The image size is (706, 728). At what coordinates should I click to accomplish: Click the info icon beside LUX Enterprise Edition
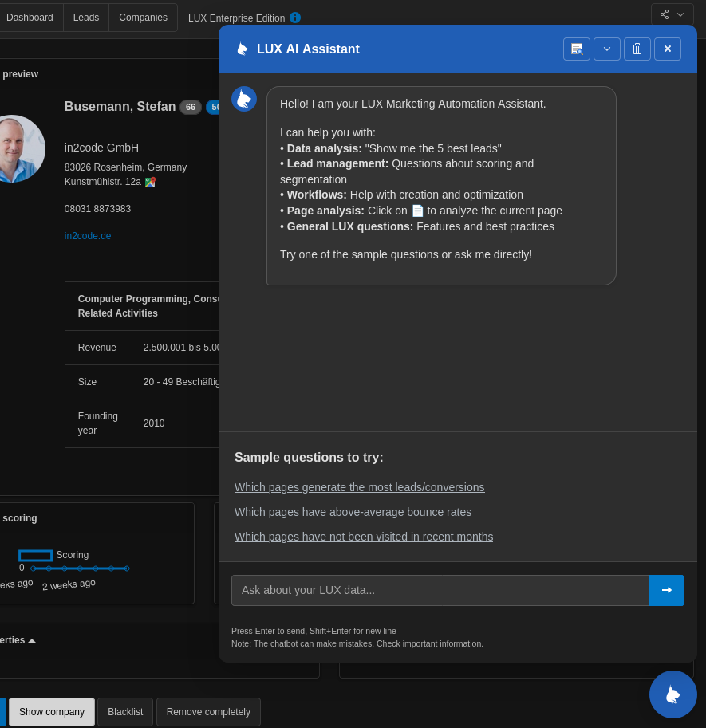tap(295, 18)
